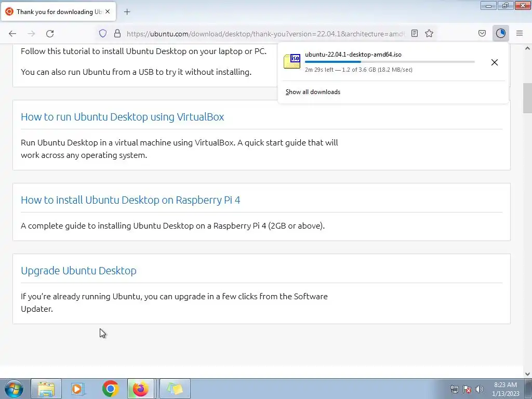Click the Software Updater description paragraph
The image size is (532, 399).
pos(174,302)
